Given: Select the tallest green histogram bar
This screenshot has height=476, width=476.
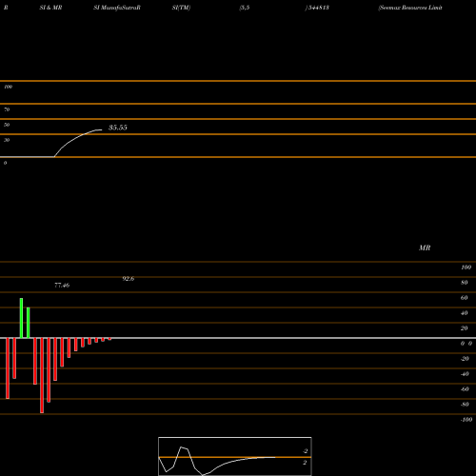Looking at the screenshot, I should (x=21, y=318).
